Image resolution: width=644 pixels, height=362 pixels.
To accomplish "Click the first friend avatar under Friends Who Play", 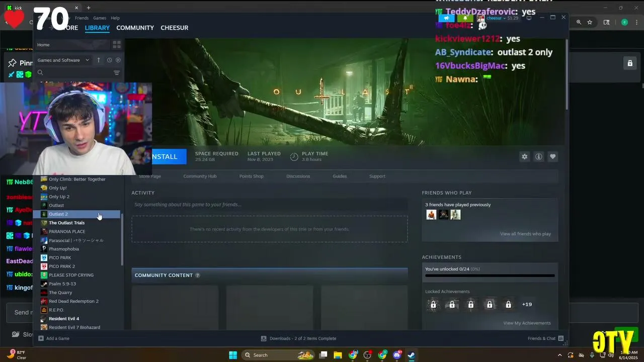I will (x=431, y=215).
